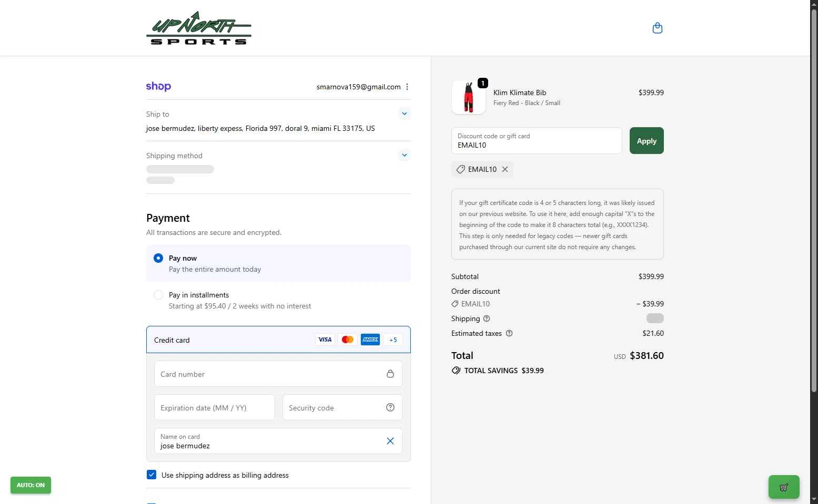The width and height of the screenshot is (818, 504).
Task: Show the +5 more card types
Action: point(393,340)
